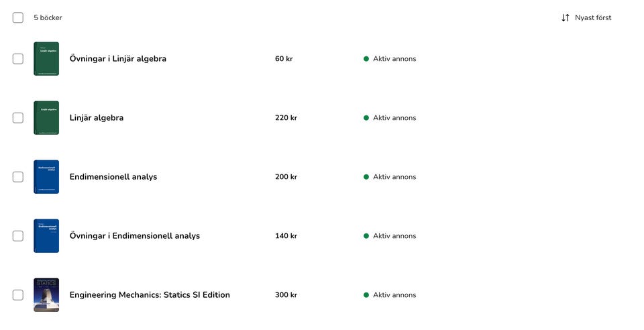Toggle the select-all books checkbox

(18, 18)
